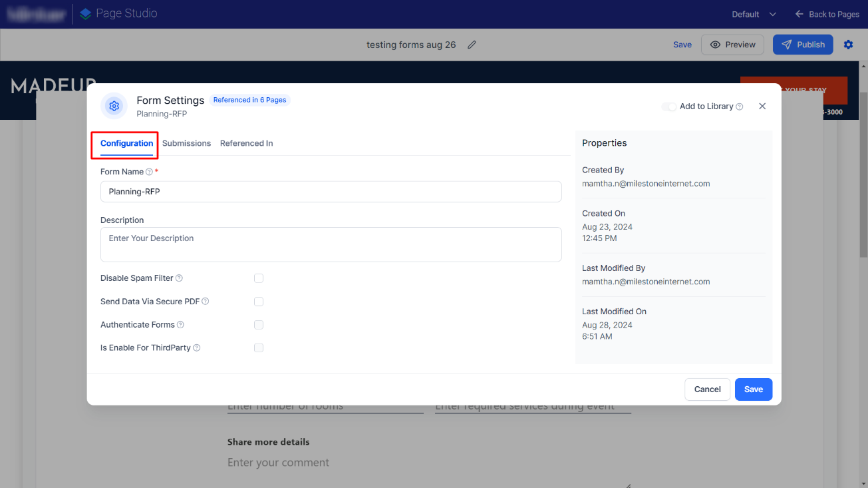Click the Share more details label
The image size is (868, 488).
click(x=269, y=442)
